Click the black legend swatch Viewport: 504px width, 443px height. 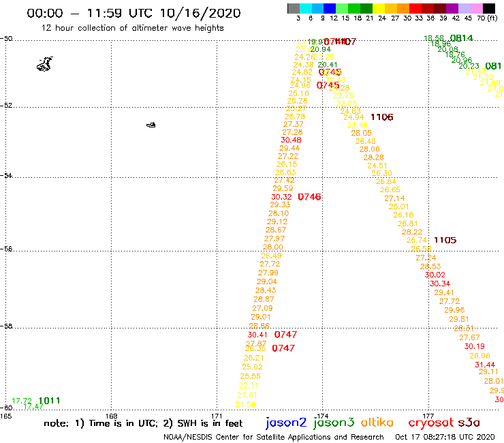point(488,8)
